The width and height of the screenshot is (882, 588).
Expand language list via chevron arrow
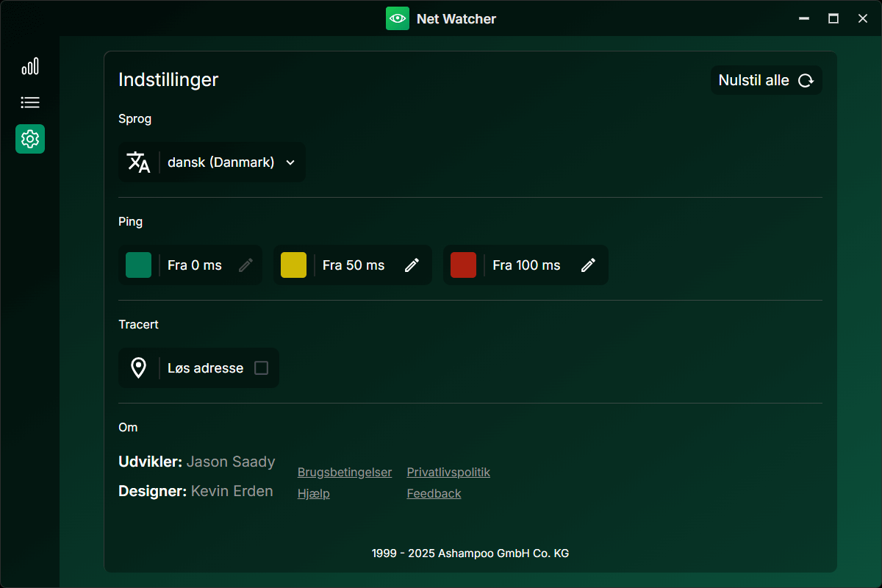pyautogui.click(x=290, y=162)
